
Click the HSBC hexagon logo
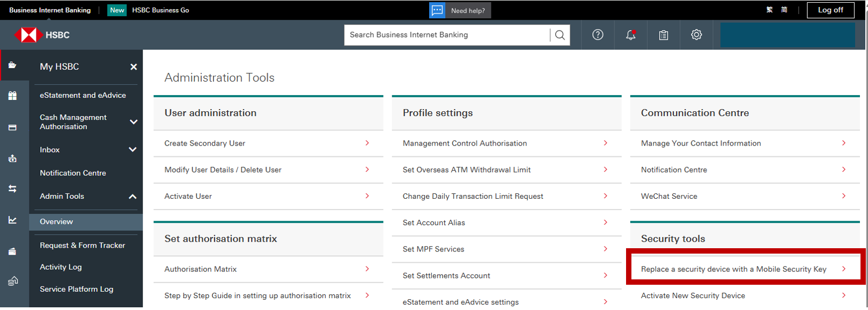[28, 35]
